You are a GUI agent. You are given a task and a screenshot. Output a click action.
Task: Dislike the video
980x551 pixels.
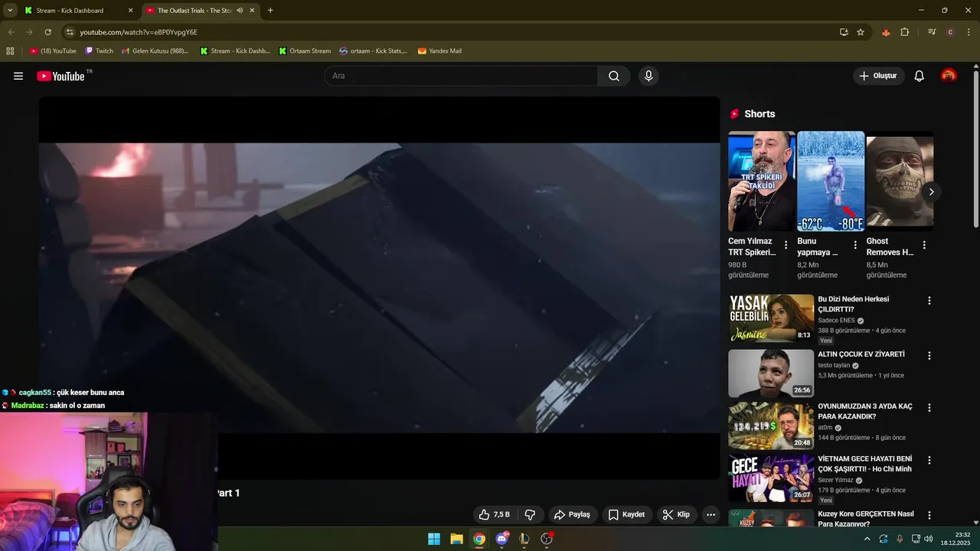(x=530, y=514)
